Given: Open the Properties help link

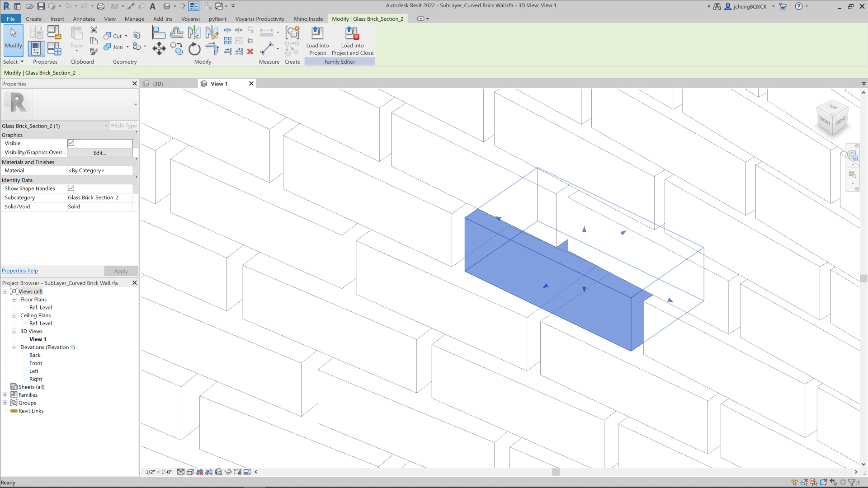Looking at the screenshot, I should pyautogui.click(x=20, y=271).
